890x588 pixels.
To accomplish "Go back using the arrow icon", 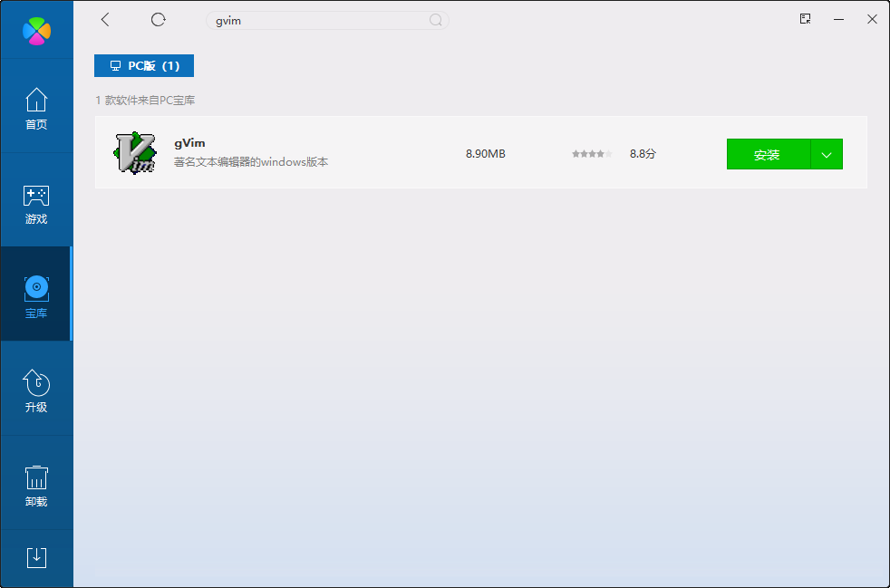I will [104, 19].
